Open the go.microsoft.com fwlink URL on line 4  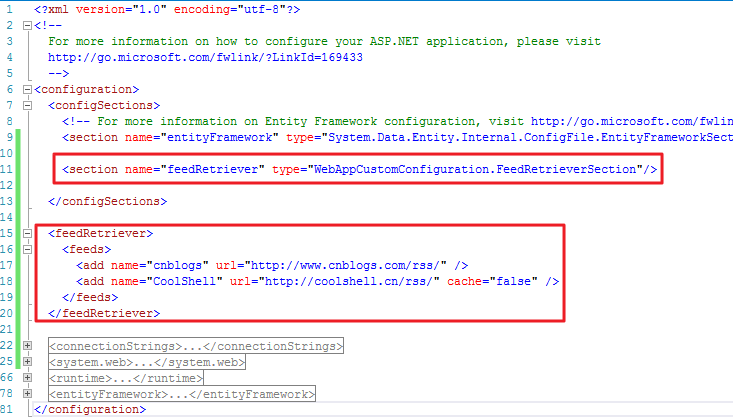[x=205, y=58]
